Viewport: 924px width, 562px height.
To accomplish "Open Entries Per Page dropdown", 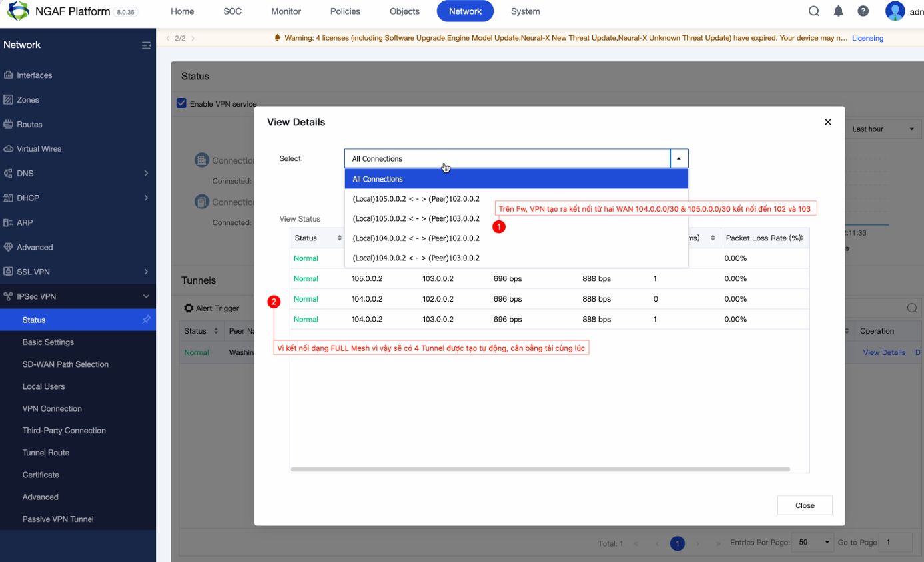I will [x=814, y=542].
